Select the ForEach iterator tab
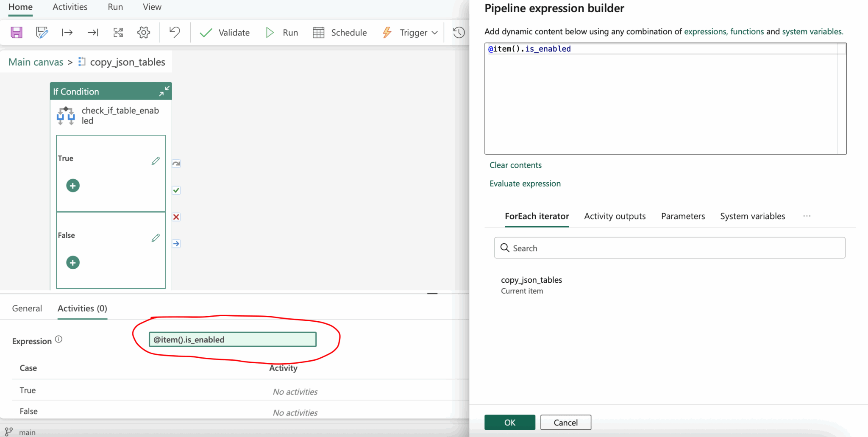 537,216
